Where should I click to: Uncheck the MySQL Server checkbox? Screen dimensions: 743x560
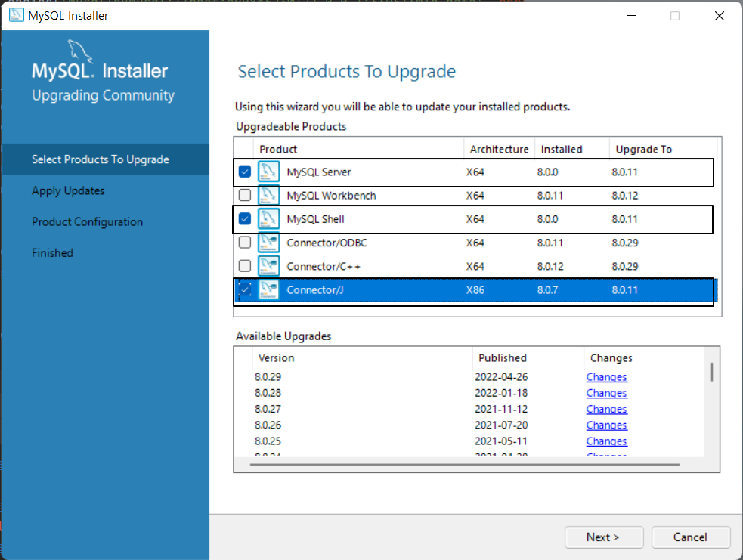tap(244, 172)
